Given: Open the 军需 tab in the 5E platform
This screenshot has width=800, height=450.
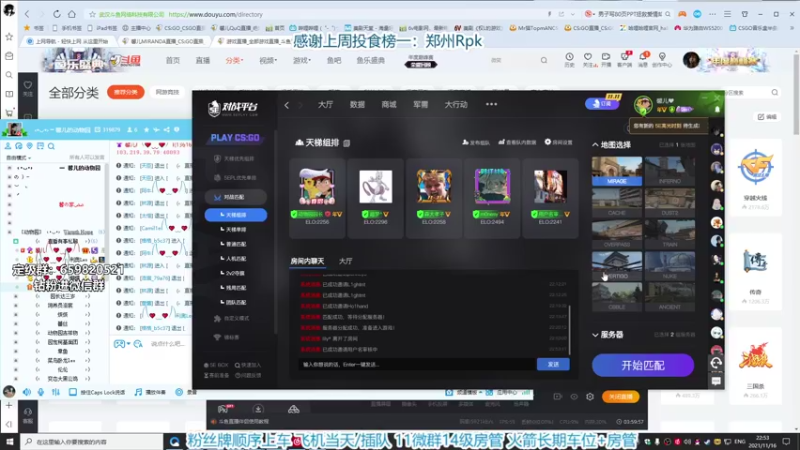Looking at the screenshot, I should point(420,105).
